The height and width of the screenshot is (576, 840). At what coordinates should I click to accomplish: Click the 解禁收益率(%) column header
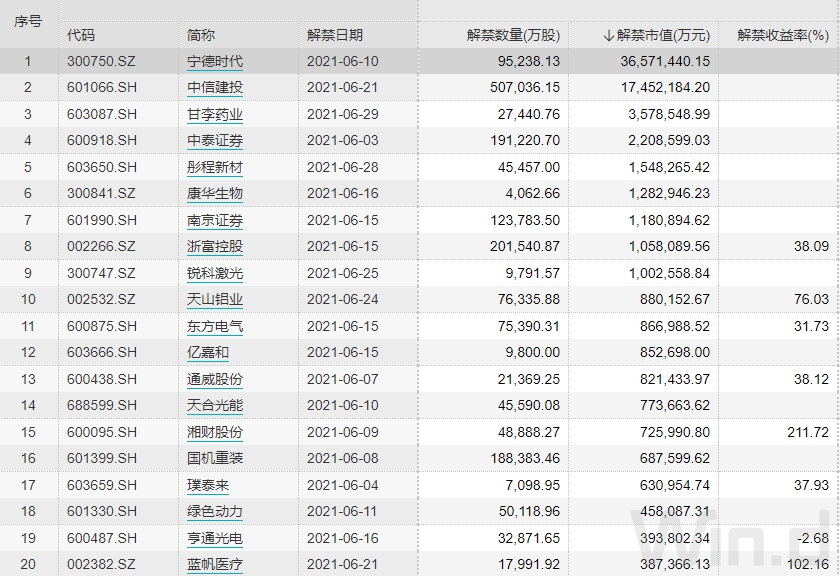point(783,35)
